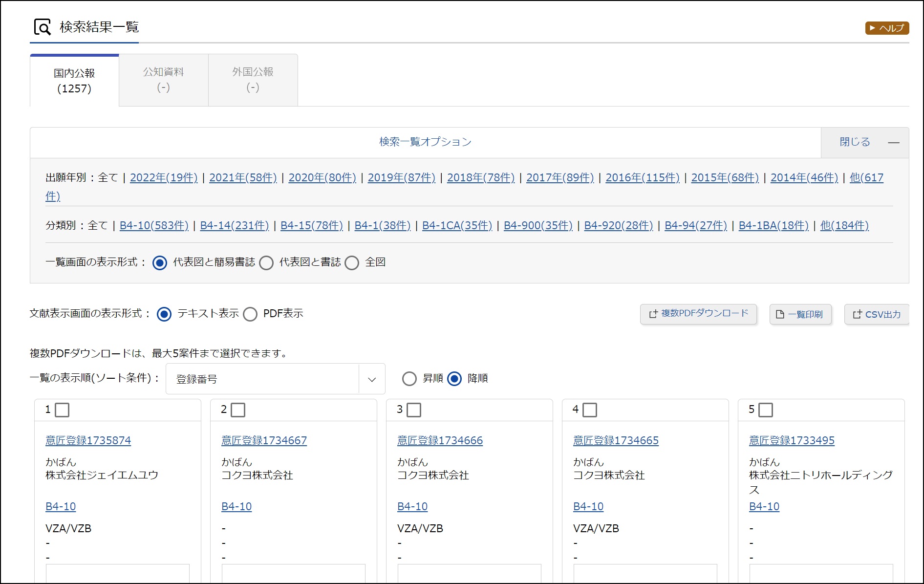Export results with CSV出力 button
Image resolution: width=924 pixels, height=584 pixels.
pyautogui.click(x=876, y=314)
